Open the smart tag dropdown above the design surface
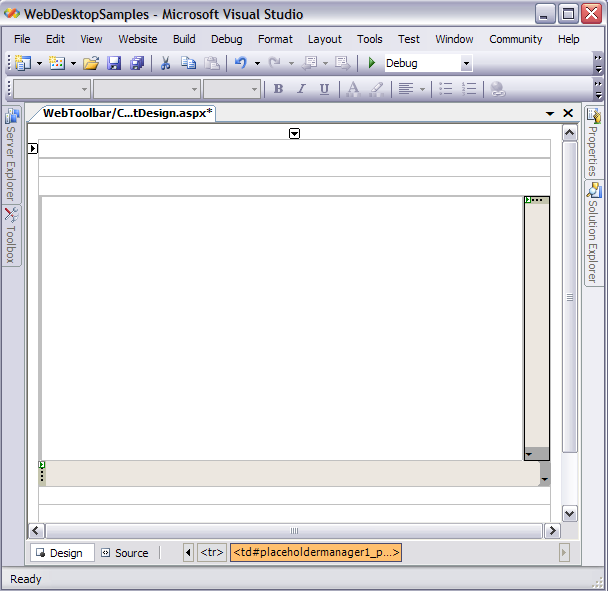The width and height of the screenshot is (608, 591). pos(295,133)
